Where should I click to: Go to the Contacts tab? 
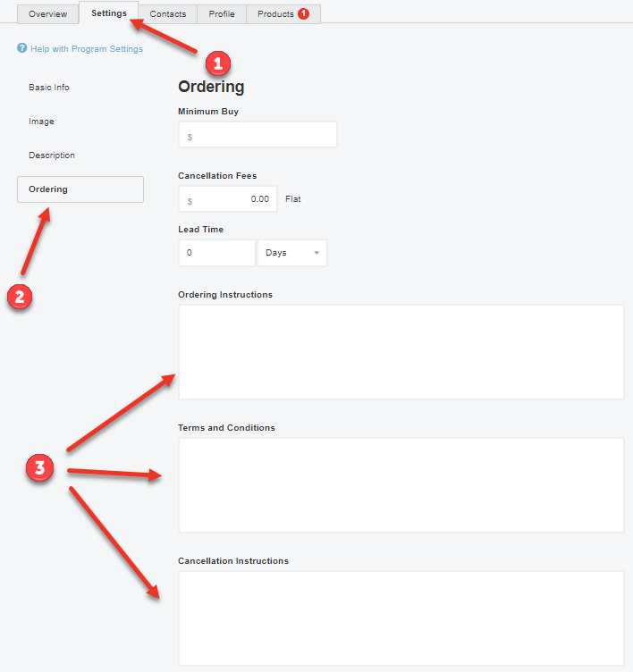click(x=168, y=14)
